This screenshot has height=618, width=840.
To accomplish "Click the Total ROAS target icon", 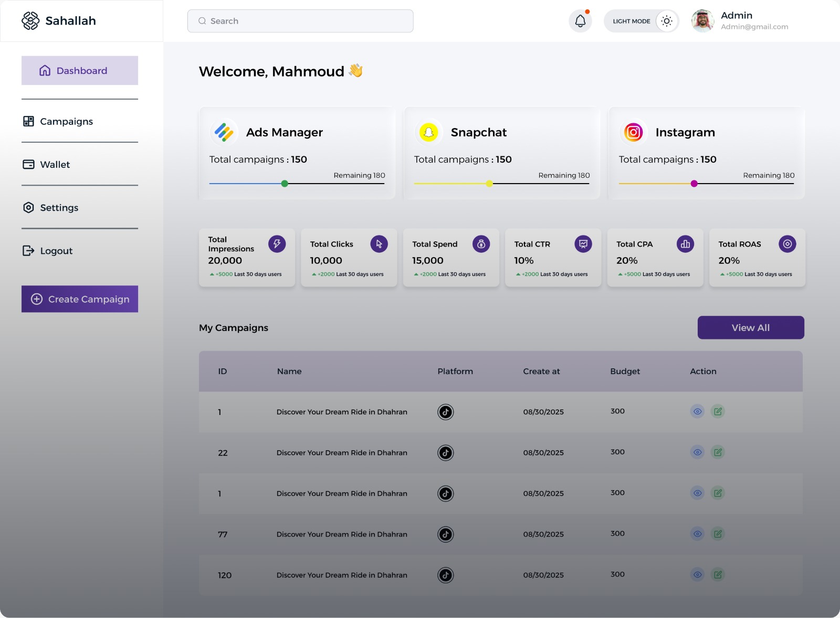I will click(x=787, y=244).
